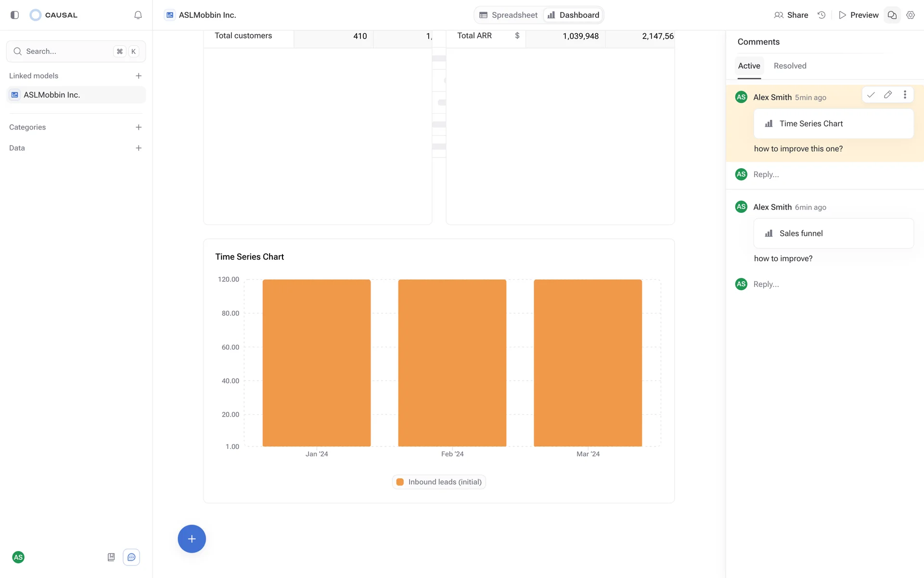The height and width of the screenshot is (578, 924).
Task: Click the Preview button
Action: 859,15
